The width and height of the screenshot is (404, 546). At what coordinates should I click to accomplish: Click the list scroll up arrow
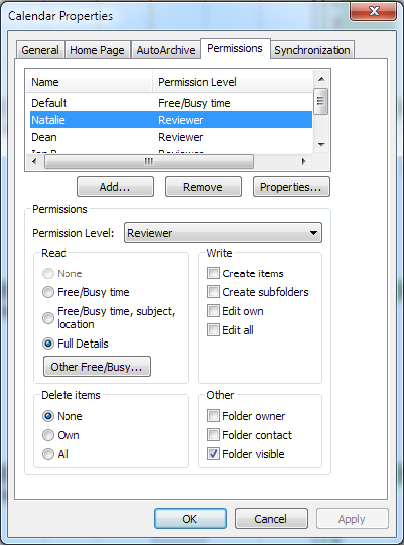[321, 79]
